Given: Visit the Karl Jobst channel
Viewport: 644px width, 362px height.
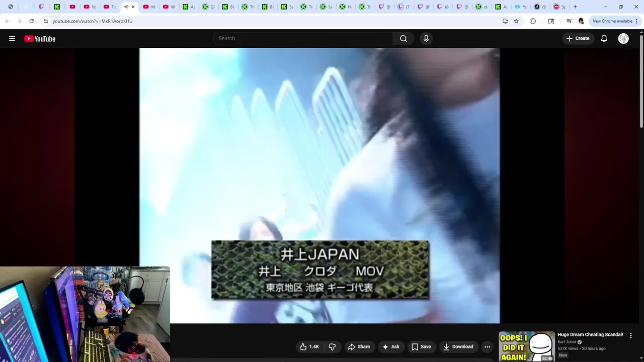Looking at the screenshot, I should point(567,342).
